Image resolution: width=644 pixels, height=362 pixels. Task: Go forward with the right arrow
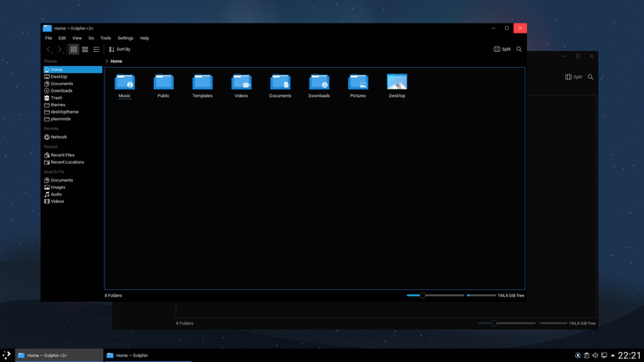[x=59, y=49]
